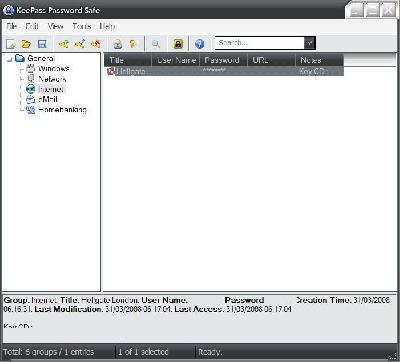Select the Windows group label

[x=54, y=69]
